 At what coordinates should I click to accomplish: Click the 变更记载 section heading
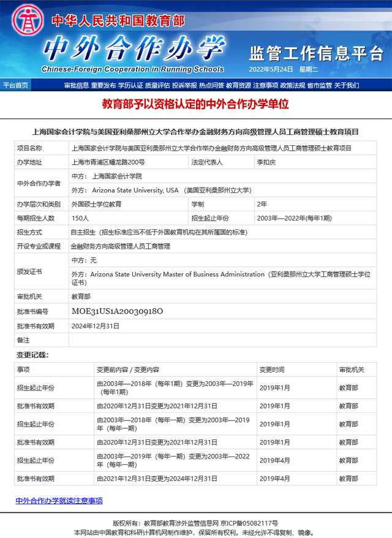(x=32, y=355)
